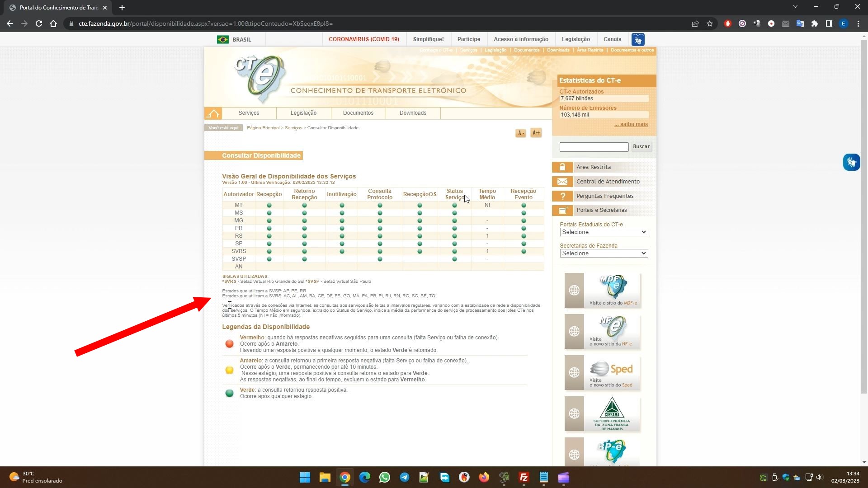Open WhatsApp from taskbar
This screenshot has height=488, width=868.
coord(385,478)
